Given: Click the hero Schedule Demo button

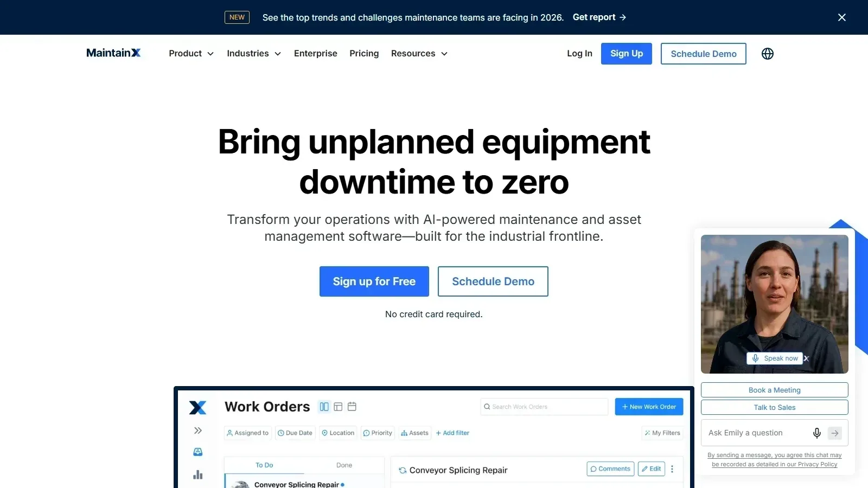Looking at the screenshot, I should pos(493,281).
